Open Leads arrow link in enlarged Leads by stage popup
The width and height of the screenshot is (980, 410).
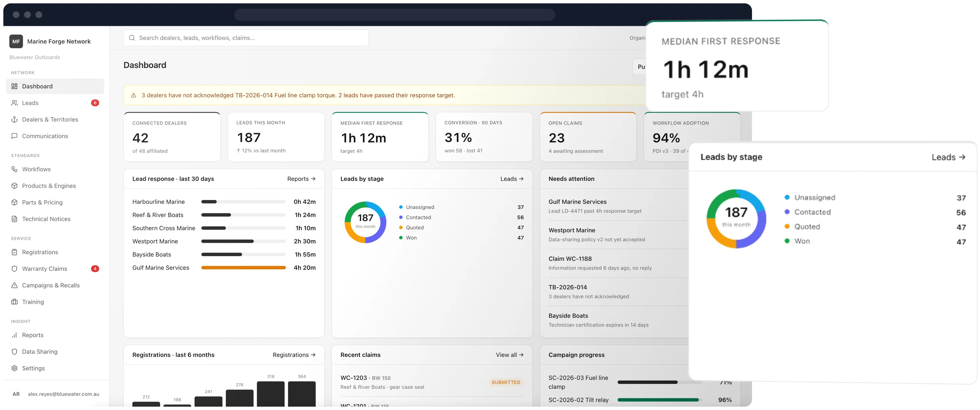(x=949, y=157)
